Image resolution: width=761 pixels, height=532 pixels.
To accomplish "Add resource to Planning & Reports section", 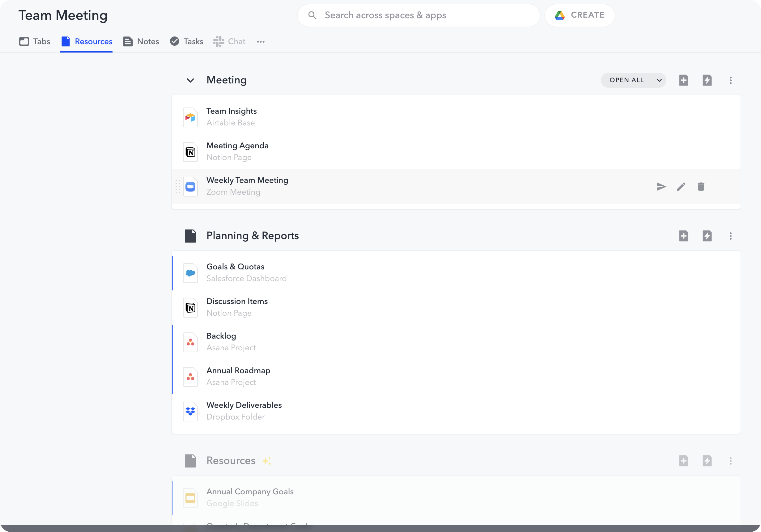I will click(683, 236).
